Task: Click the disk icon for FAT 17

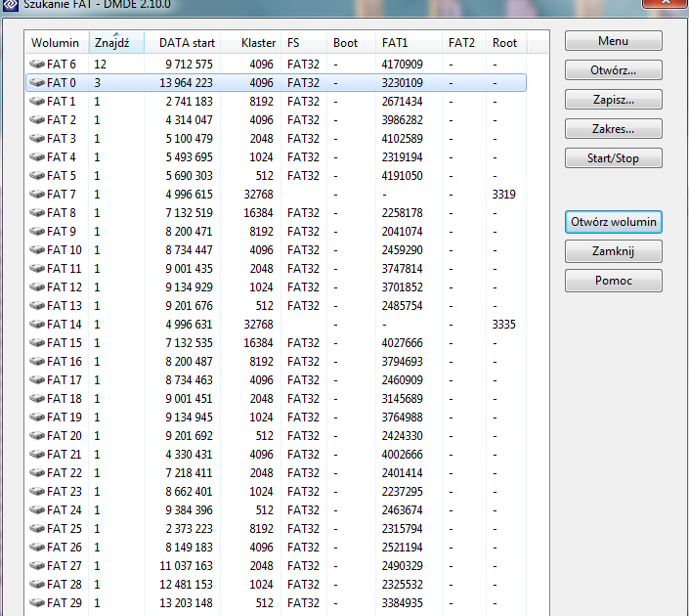Action: pos(37,380)
